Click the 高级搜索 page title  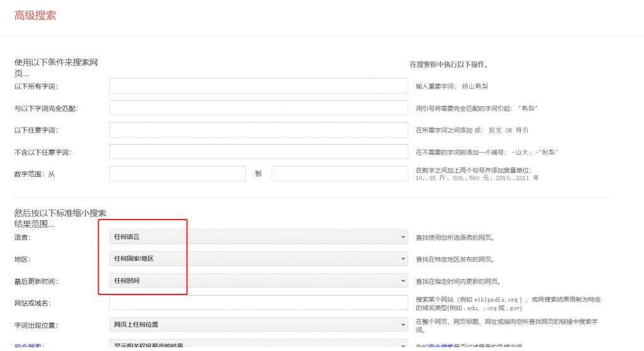click(35, 16)
